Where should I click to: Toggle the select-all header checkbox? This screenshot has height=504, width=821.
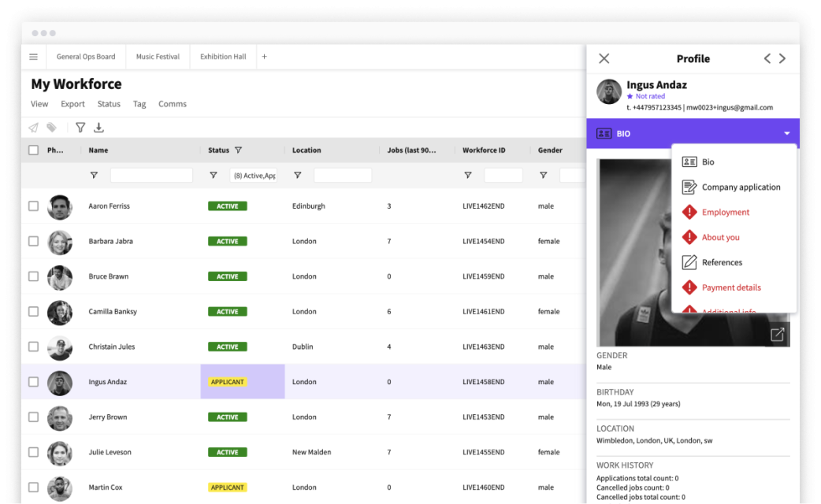click(x=33, y=150)
